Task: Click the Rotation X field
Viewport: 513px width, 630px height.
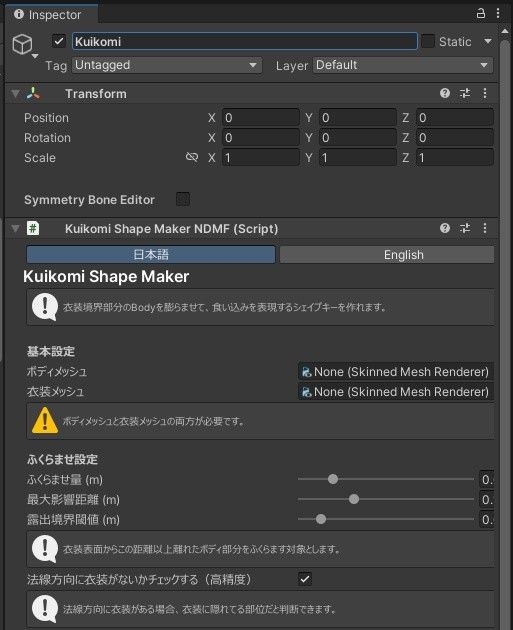Action: [261, 138]
